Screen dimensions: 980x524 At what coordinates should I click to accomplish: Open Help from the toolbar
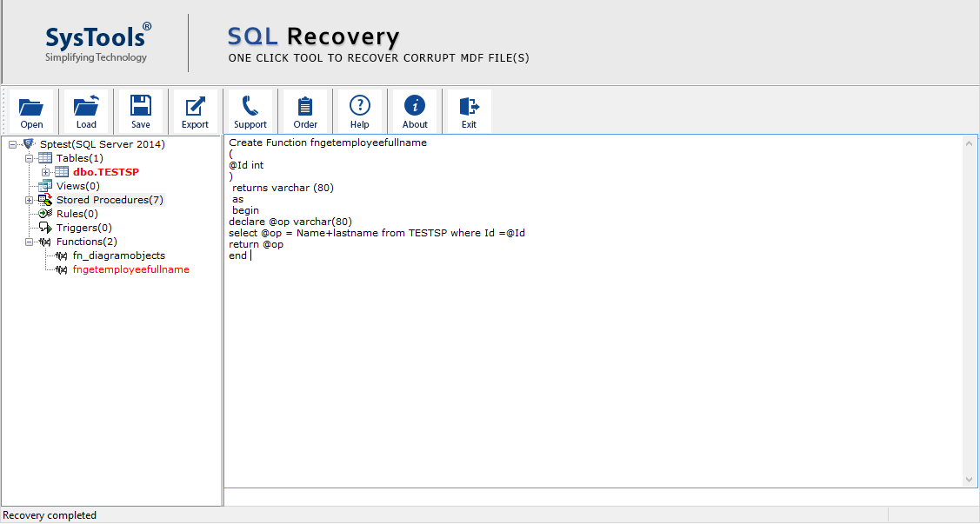(359, 111)
